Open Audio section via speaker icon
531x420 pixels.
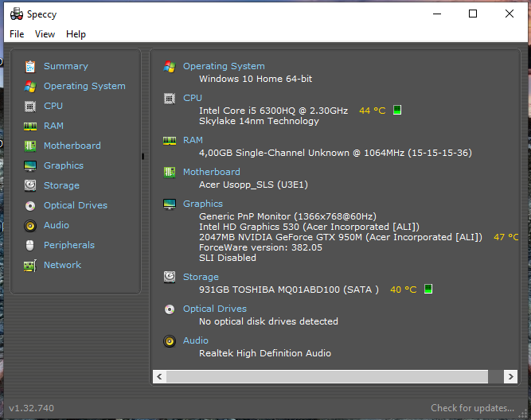(x=30, y=226)
